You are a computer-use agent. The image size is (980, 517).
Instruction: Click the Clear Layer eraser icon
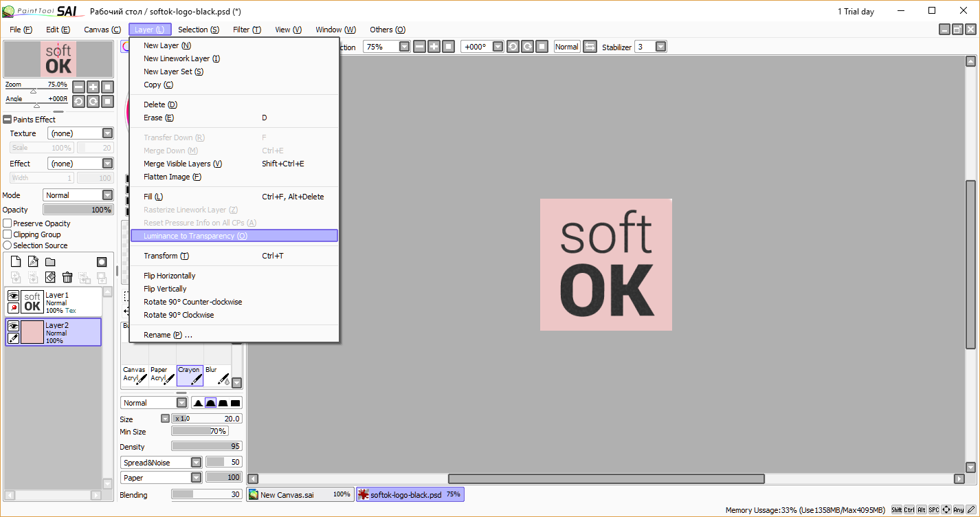tap(50, 277)
